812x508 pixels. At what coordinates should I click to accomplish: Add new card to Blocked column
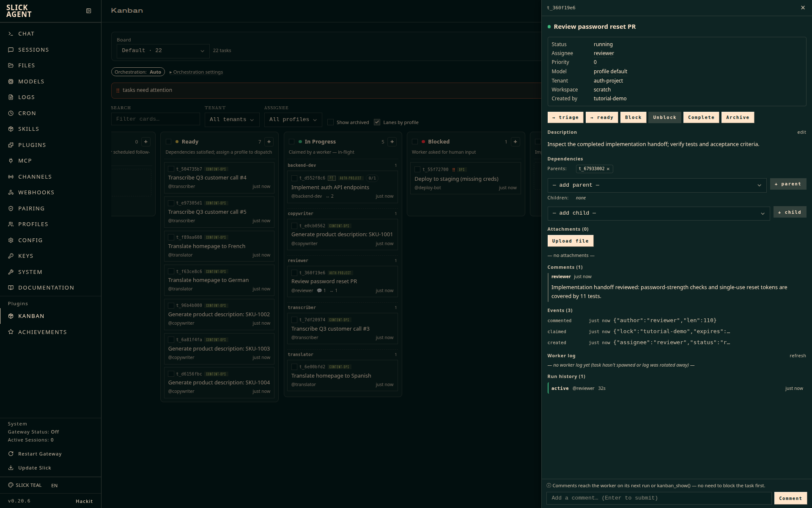pos(515,142)
